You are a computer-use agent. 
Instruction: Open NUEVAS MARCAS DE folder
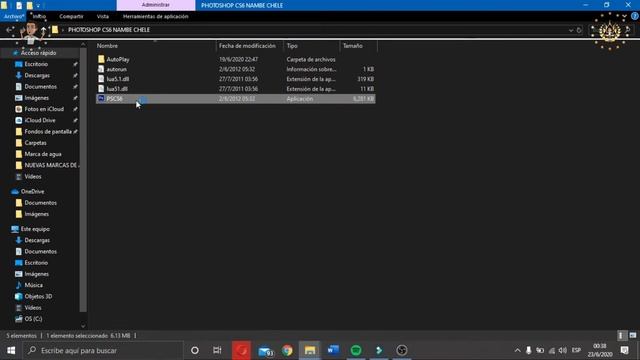tap(51, 165)
